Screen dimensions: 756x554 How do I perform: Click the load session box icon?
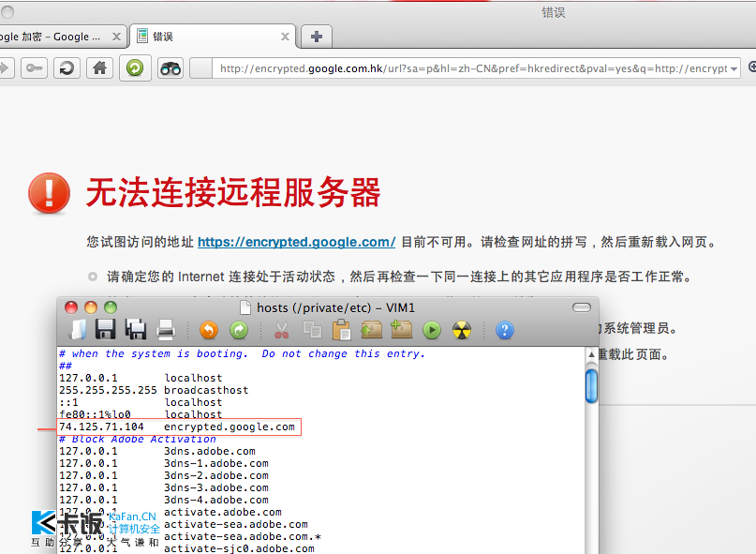tap(371, 330)
